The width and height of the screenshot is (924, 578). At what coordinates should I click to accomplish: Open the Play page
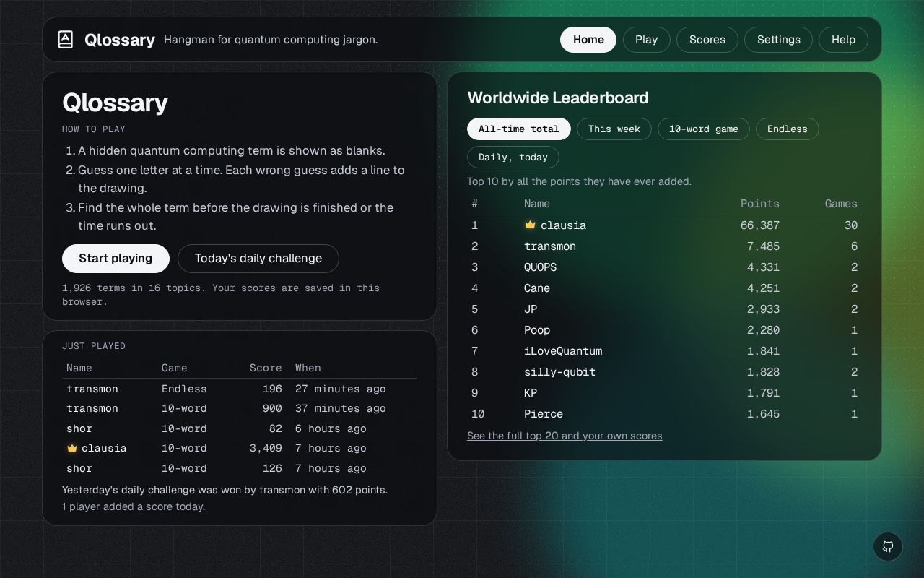(646, 40)
